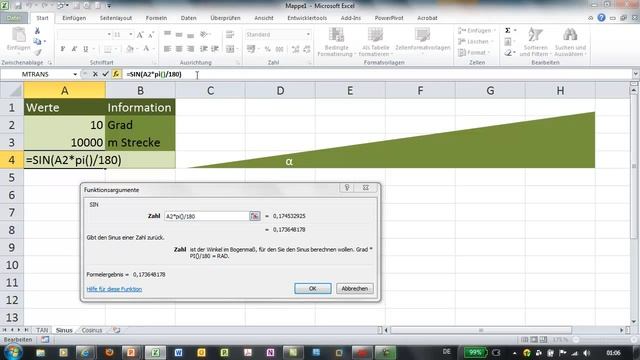The image size is (640, 360).
Task: Open the Einfügen ribbon tab
Action: tap(74, 18)
